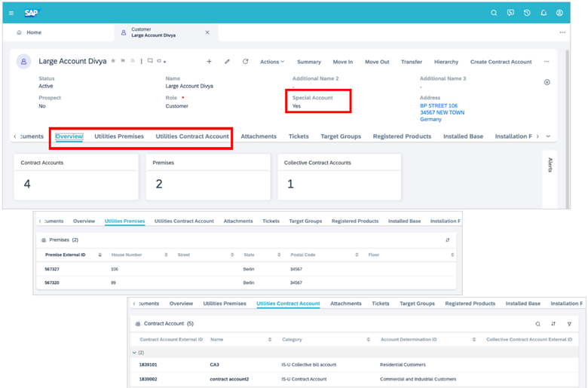Click the star favorite icon beside Large Account Divya
Viewport: 588px width, 388px height.
point(113,61)
